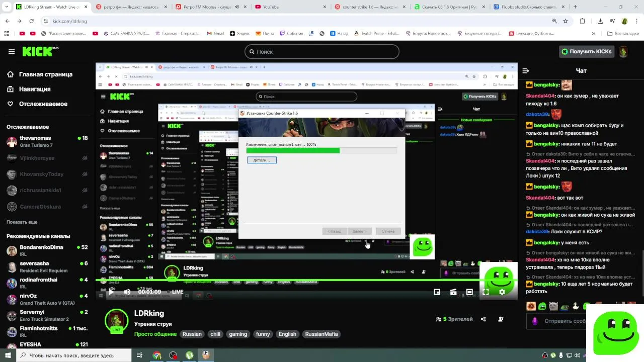
Task: Select the gaming tag
Action: 238,334
